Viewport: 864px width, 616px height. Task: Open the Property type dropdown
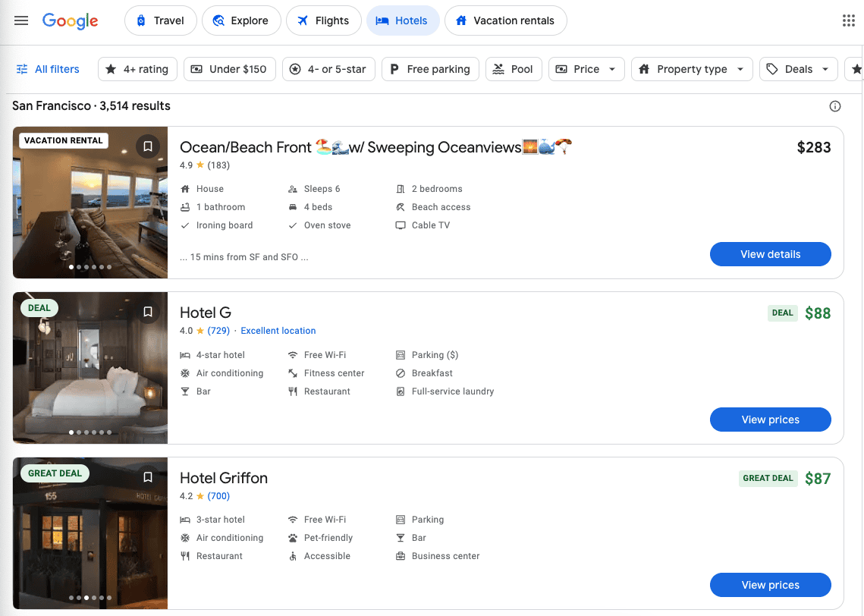click(692, 69)
